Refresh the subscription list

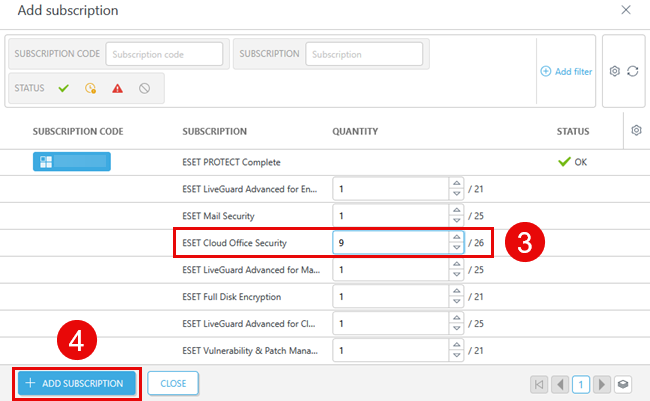(633, 71)
